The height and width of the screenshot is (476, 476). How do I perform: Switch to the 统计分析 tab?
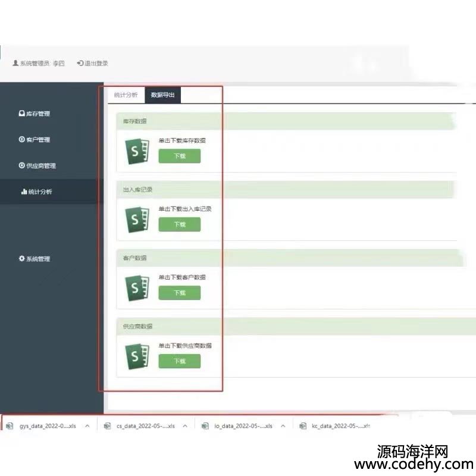[x=126, y=95]
